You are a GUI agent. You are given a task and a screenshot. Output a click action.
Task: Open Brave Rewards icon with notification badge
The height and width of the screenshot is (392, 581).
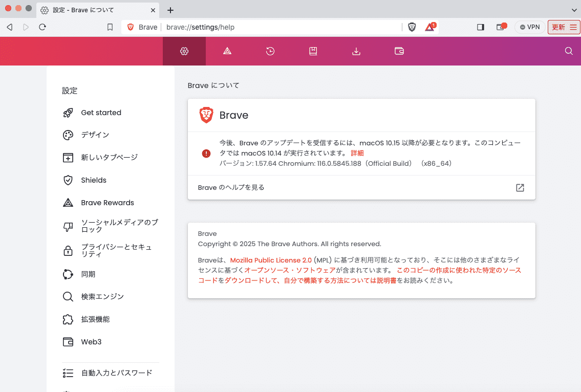pyautogui.click(x=430, y=27)
